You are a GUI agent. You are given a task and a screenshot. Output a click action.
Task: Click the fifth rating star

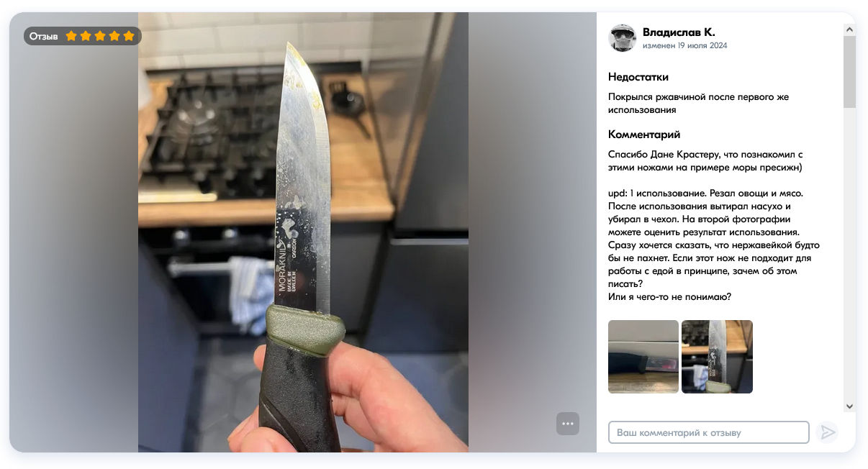tap(129, 36)
